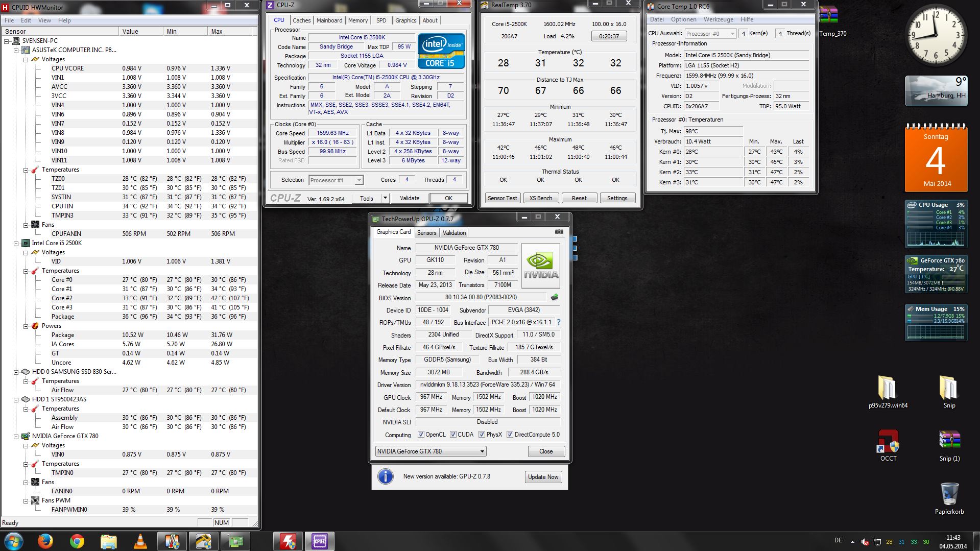Open the HWMonitor File menu
Image resolution: width=980 pixels, height=551 pixels.
9,20
